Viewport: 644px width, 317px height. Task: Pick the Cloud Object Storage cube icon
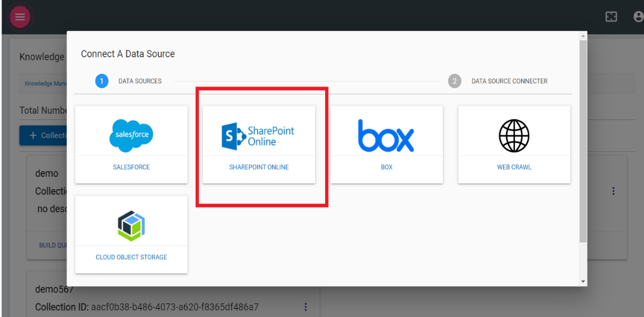(131, 225)
